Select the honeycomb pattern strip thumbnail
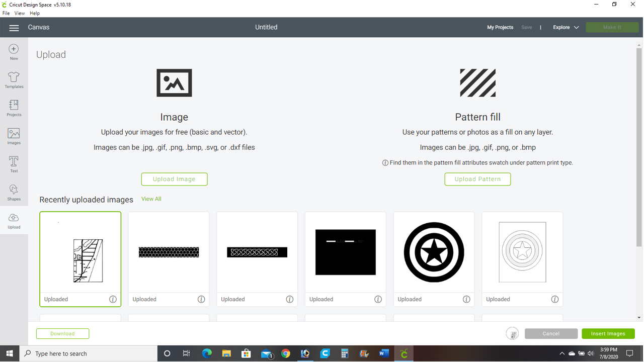644x362 pixels. (169, 252)
